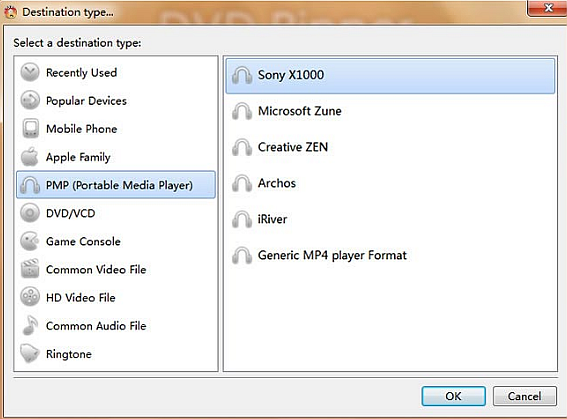Click the DVD/VCD disc icon

pos(30,213)
